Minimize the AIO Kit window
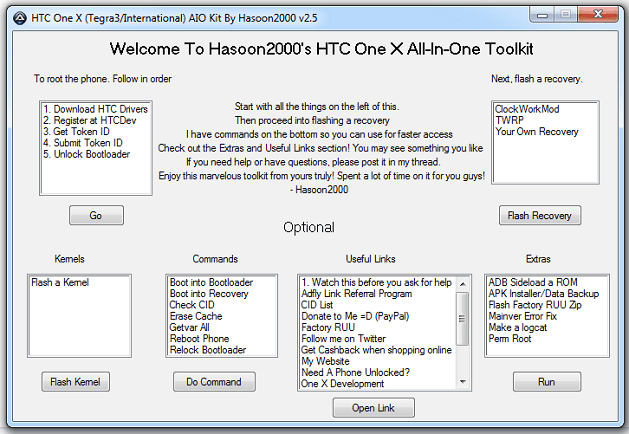This screenshot has height=434, width=629. click(542, 15)
